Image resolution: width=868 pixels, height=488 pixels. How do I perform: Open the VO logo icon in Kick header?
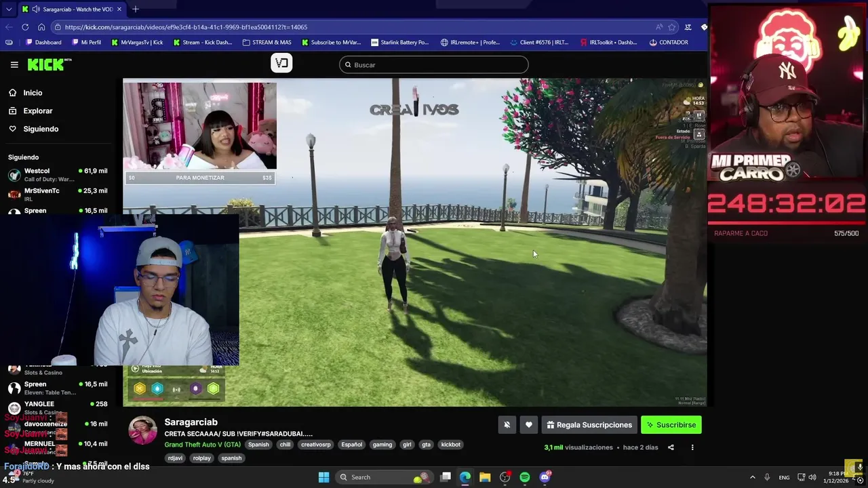coord(281,63)
